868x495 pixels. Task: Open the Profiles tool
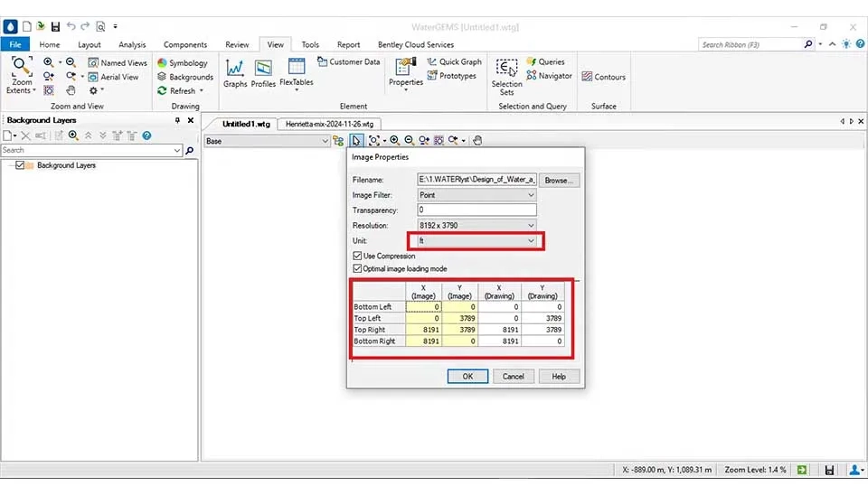pos(263,72)
